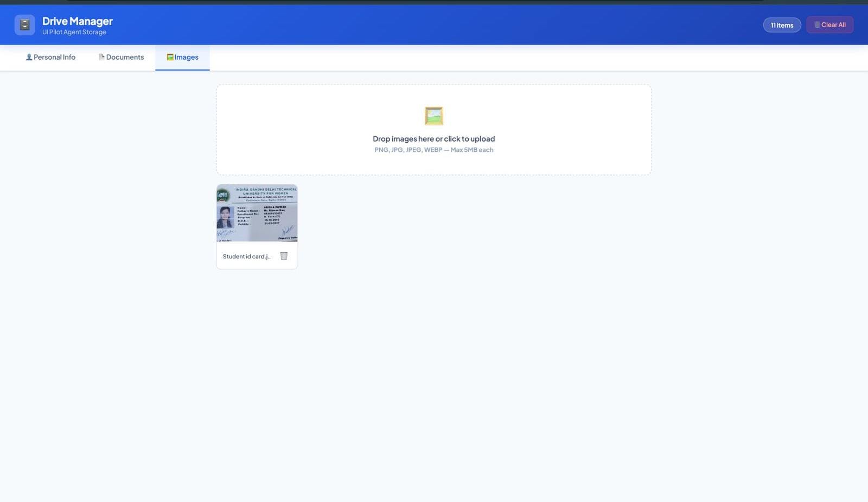The width and height of the screenshot is (868, 502).
Task: Click the Clear All button
Action: point(830,25)
